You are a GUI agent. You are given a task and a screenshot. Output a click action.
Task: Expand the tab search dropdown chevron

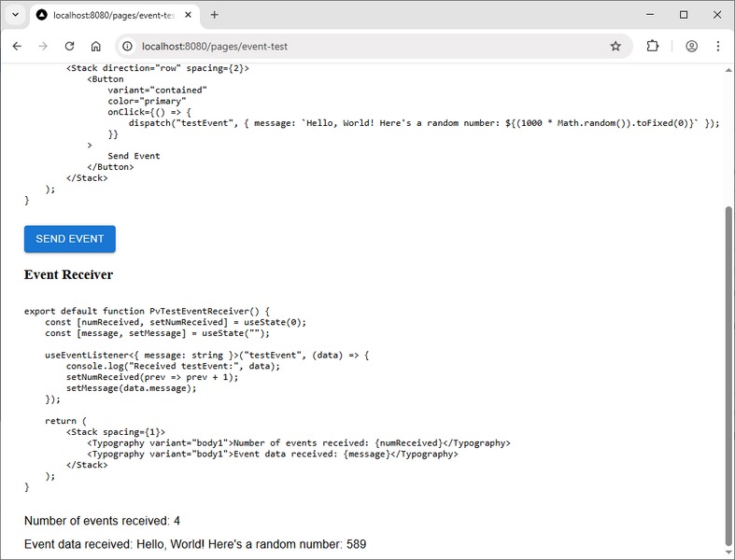[16, 15]
